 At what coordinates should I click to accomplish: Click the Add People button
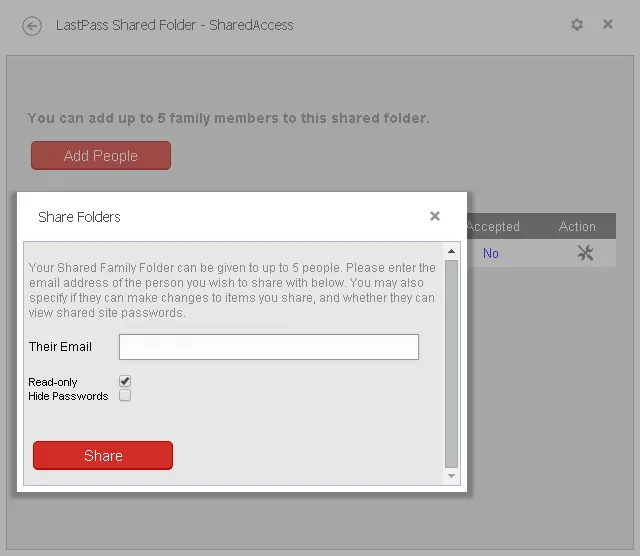point(101,156)
